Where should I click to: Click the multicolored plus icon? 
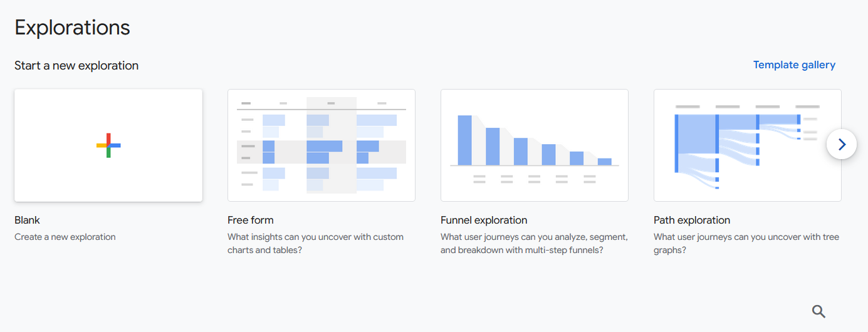tap(108, 145)
